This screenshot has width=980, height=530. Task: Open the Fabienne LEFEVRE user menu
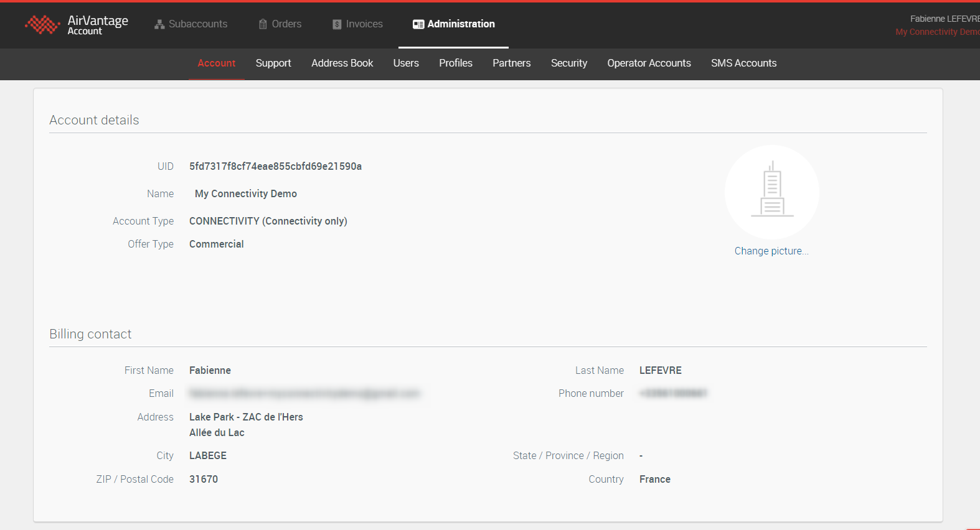coord(943,19)
